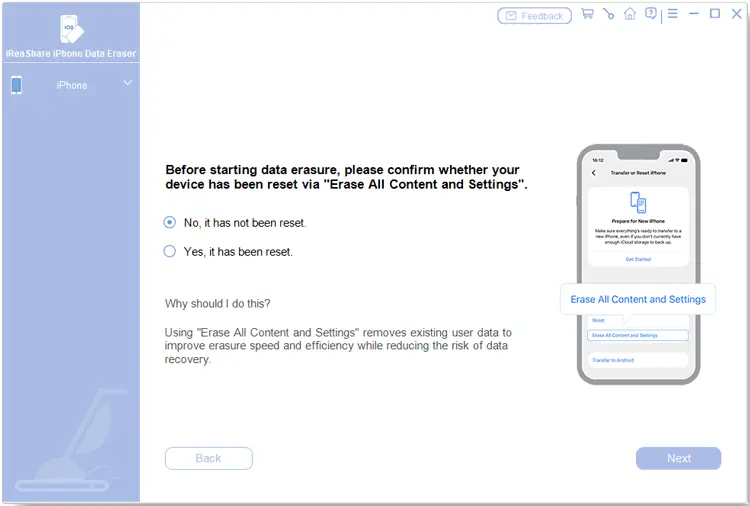750x506 pixels.
Task: Go to the home icon
Action: coord(630,14)
